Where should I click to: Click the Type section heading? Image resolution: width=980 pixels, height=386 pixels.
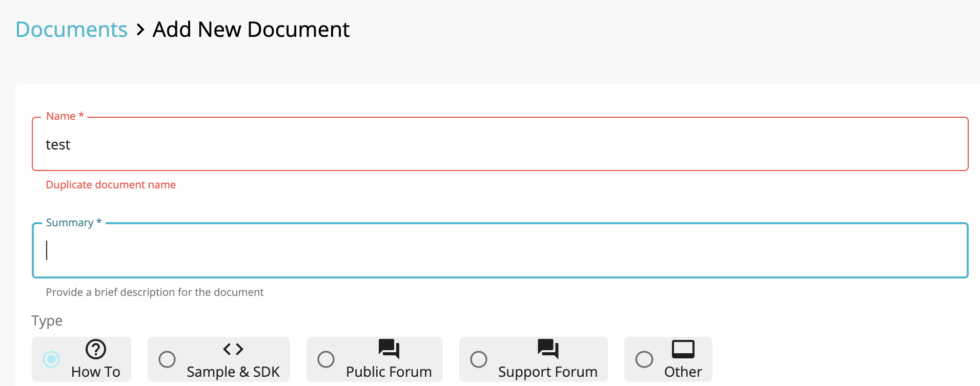pyautogui.click(x=47, y=320)
